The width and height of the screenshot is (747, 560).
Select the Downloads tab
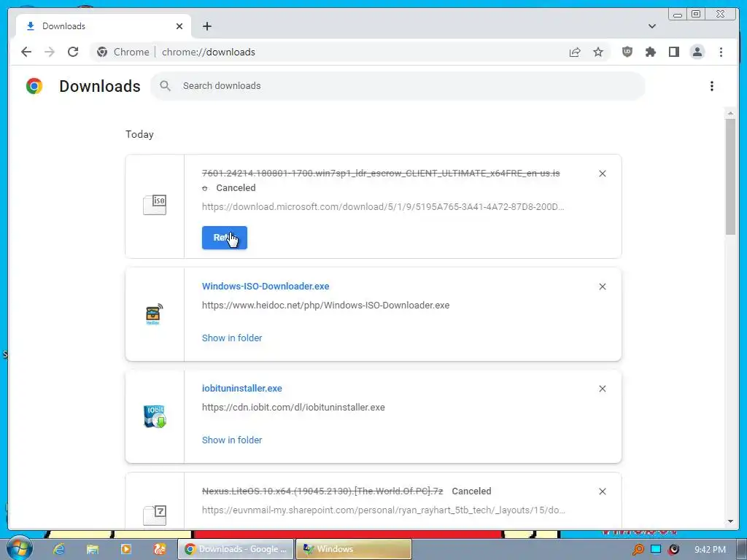click(104, 26)
